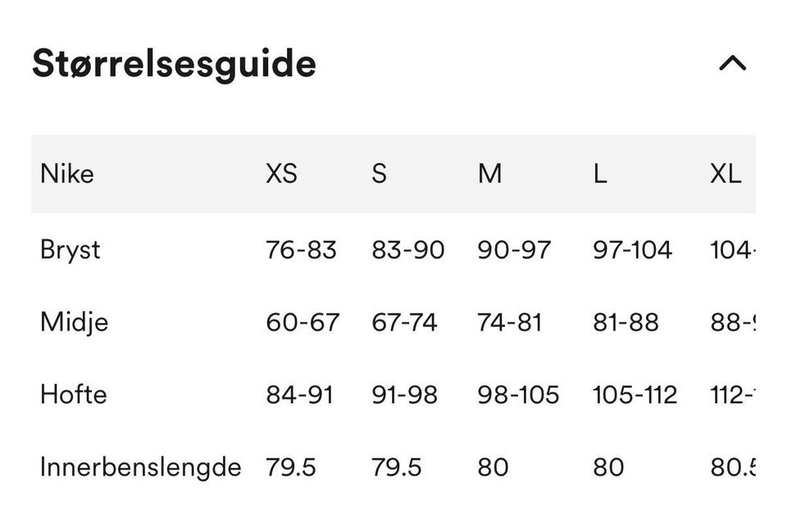Click the M size column header
Image resolution: width=787 pixels, height=532 pixels.
(489, 174)
